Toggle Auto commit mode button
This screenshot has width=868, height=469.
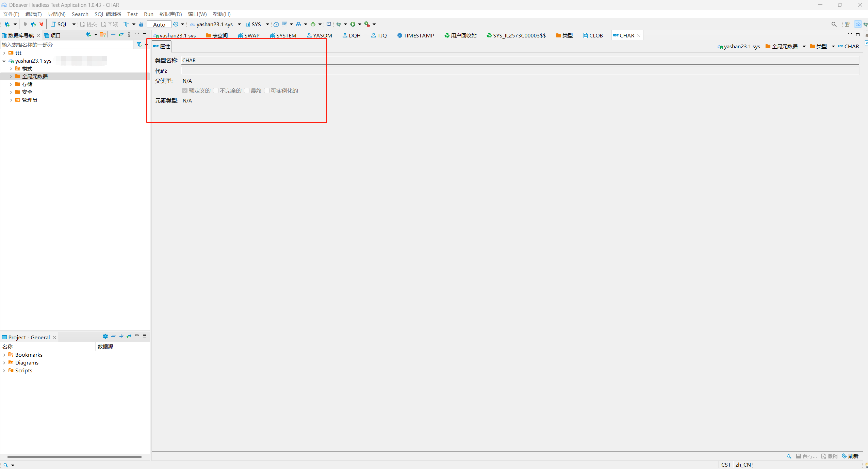pos(159,25)
